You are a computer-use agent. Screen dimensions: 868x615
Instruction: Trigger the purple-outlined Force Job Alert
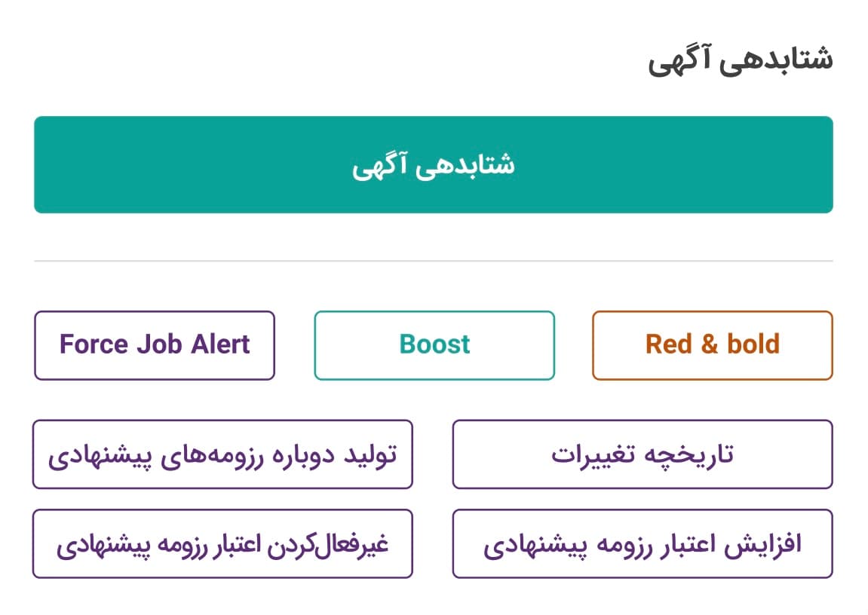pyautogui.click(x=155, y=345)
